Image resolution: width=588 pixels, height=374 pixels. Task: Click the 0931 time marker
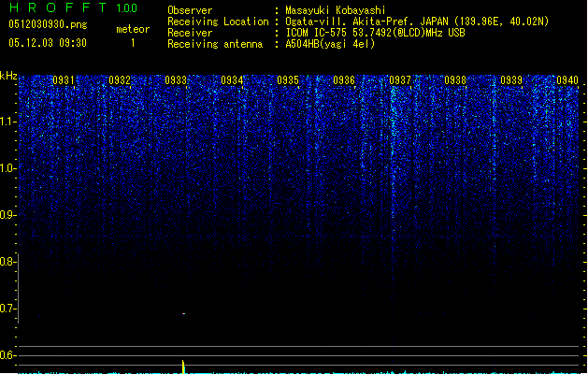point(64,80)
